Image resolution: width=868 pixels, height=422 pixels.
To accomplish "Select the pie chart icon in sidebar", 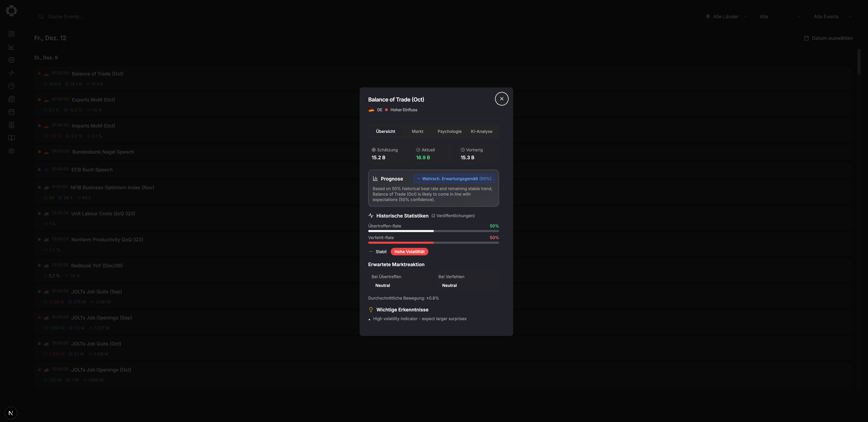I will [11, 86].
